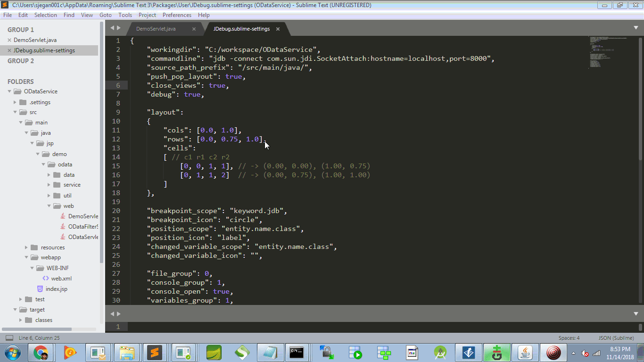Open the Sublime Text taskbar icon
Screen dimensions: 644x362
click(x=154, y=352)
